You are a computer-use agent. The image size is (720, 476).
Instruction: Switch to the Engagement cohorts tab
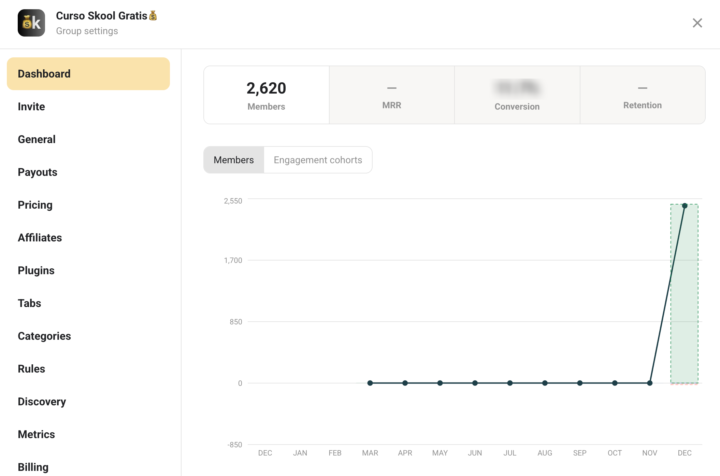[x=318, y=160]
